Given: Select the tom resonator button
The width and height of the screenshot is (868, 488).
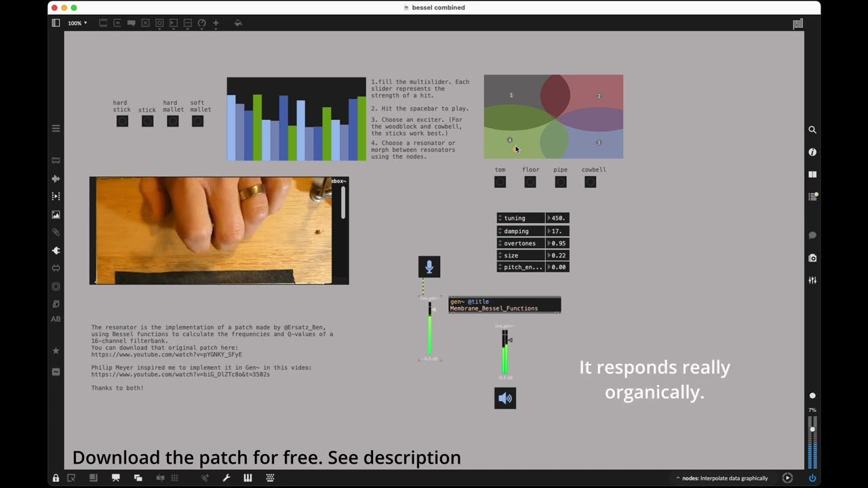Looking at the screenshot, I should click(500, 182).
